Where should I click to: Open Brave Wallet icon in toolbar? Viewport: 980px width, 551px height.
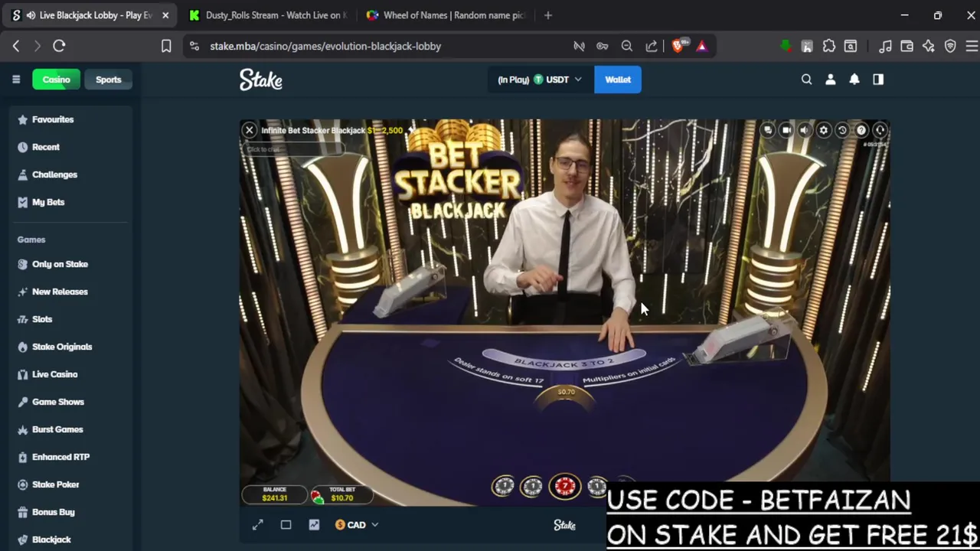coord(906,46)
